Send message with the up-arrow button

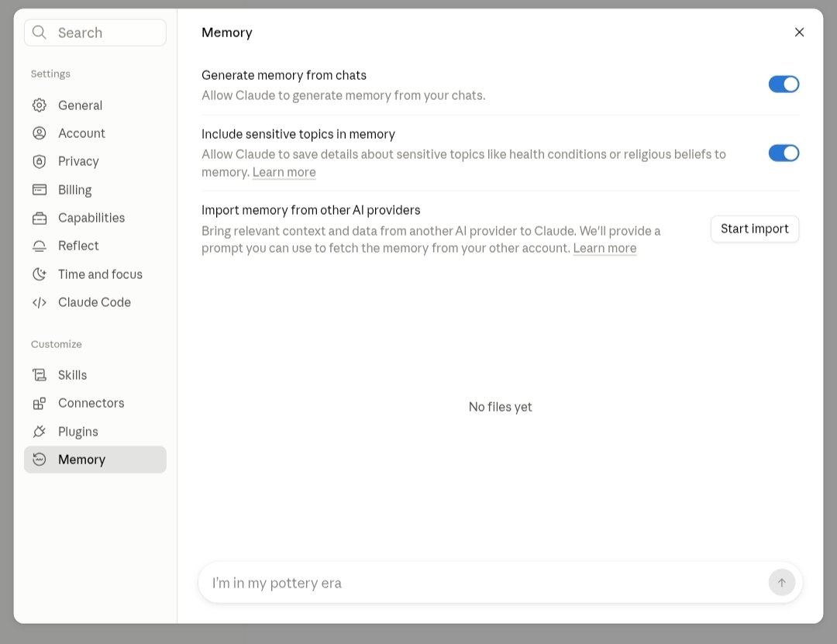[x=781, y=583]
